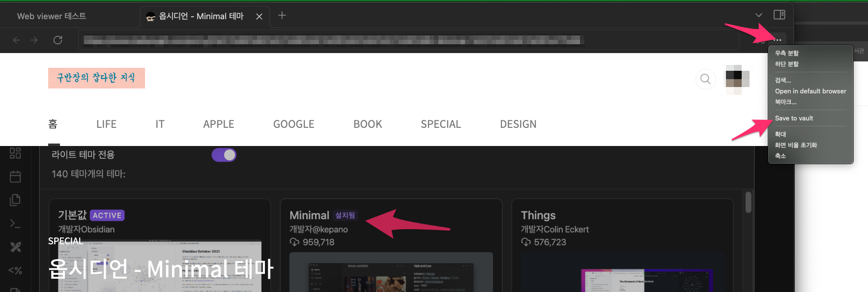Open the APPLE category
Image resolution: width=868 pixels, height=292 pixels.
219,124
